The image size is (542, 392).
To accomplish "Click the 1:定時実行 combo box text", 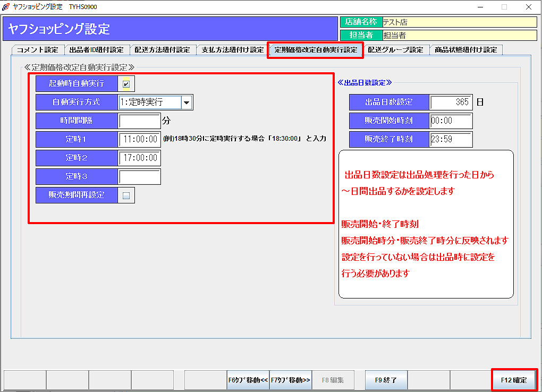I will 150,103.
